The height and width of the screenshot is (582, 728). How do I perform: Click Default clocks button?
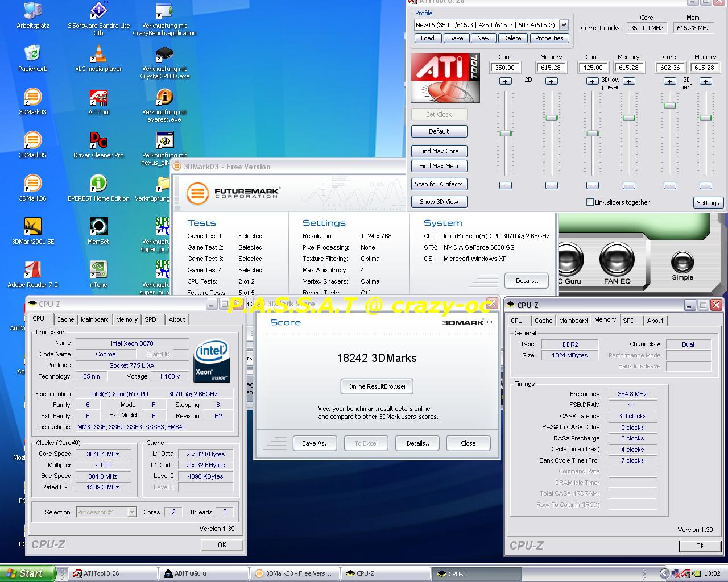[x=439, y=131]
